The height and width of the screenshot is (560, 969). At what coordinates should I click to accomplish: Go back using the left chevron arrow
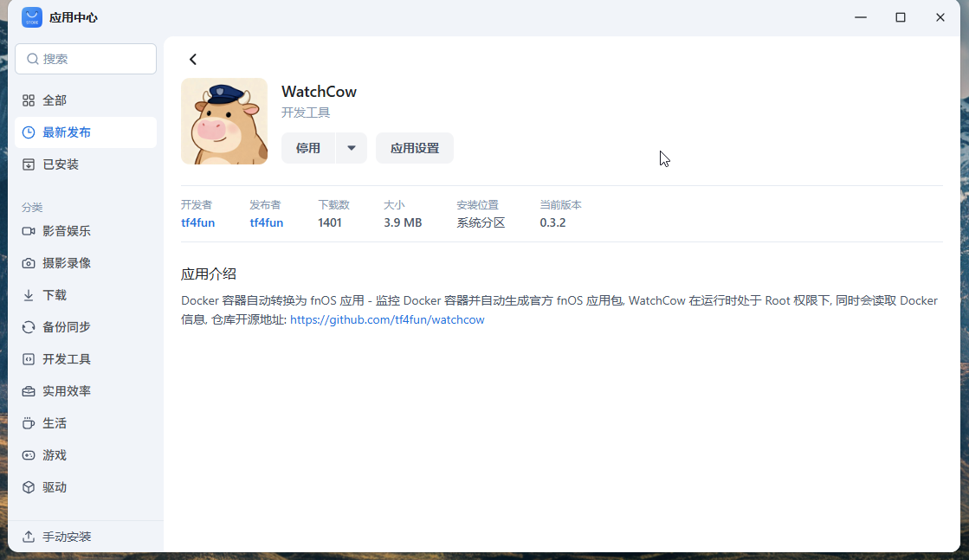click(193, 59)
